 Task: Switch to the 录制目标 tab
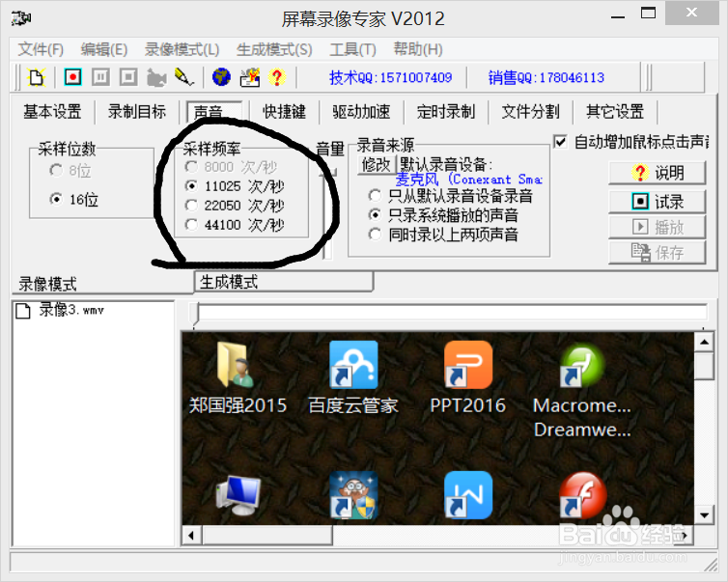[137, 112]
